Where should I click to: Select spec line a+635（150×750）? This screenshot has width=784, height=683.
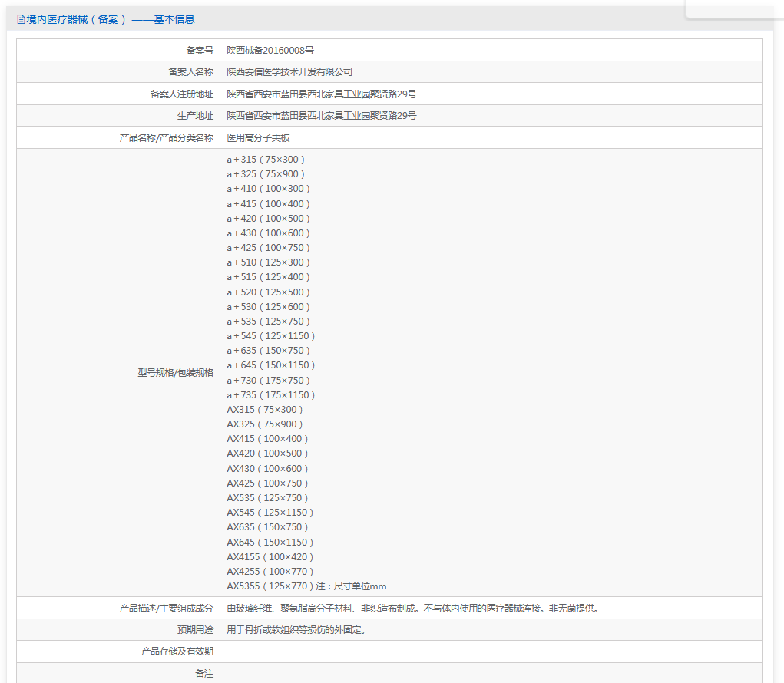point(269,350)
